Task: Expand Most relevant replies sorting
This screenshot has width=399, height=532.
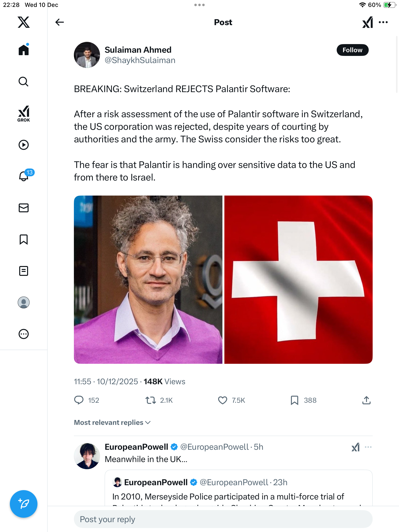Action: [x=112, y=422]
